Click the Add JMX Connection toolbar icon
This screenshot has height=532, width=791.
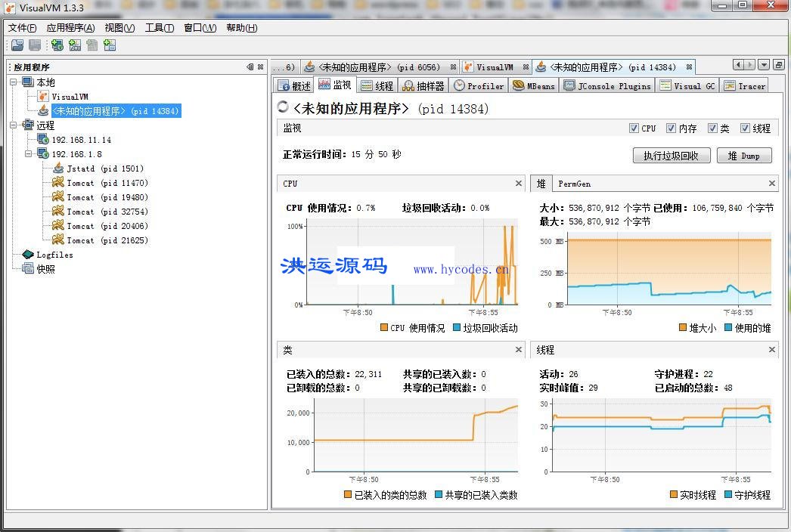(75, 45)
